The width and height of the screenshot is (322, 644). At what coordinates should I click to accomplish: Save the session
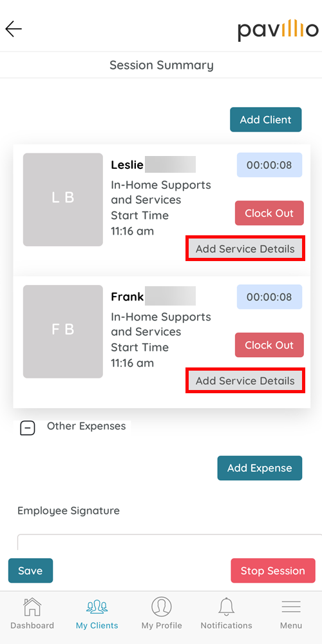30,571
